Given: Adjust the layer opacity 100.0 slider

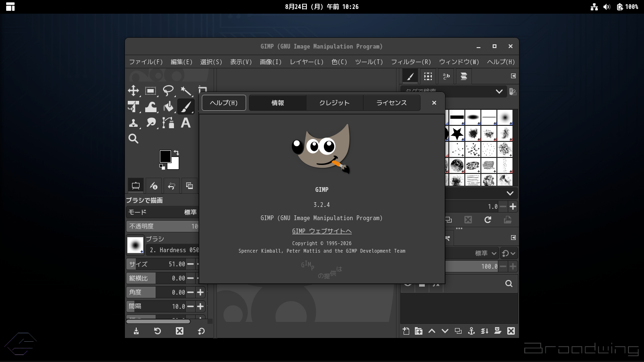Looking at the screenshot, I should [x=472, y=266].
